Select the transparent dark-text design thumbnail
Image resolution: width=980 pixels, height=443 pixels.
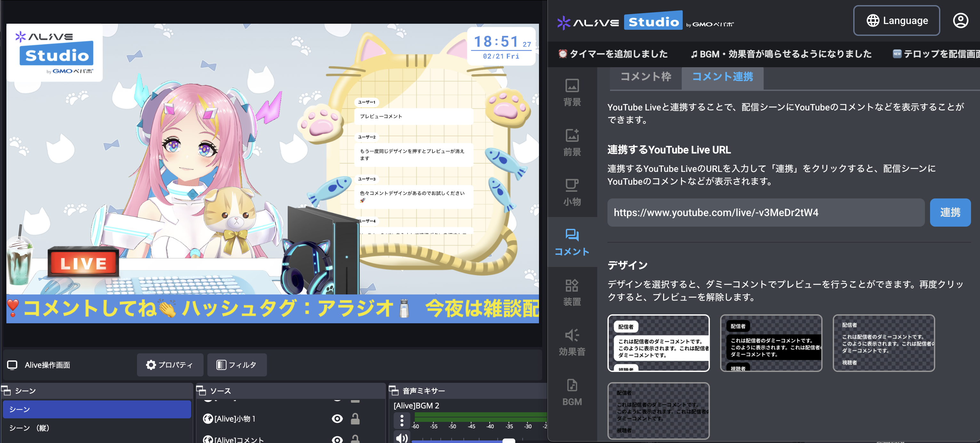658,411
